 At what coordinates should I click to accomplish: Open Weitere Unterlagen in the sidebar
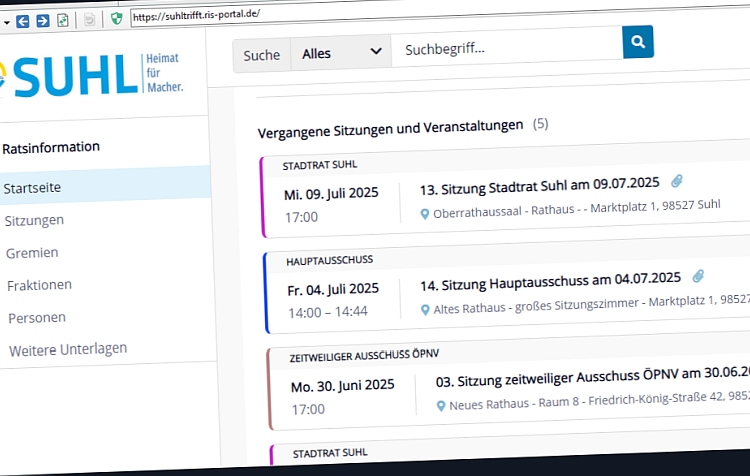(68, 350)
